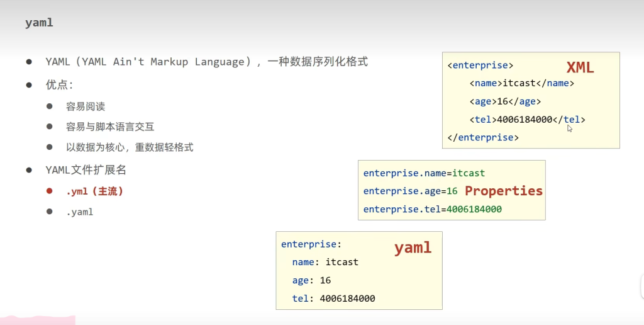This screenshot has width=644, height=325.
Task: Click the enterprise.tel=4006184000 properties line
Action: tap(432, 209)
